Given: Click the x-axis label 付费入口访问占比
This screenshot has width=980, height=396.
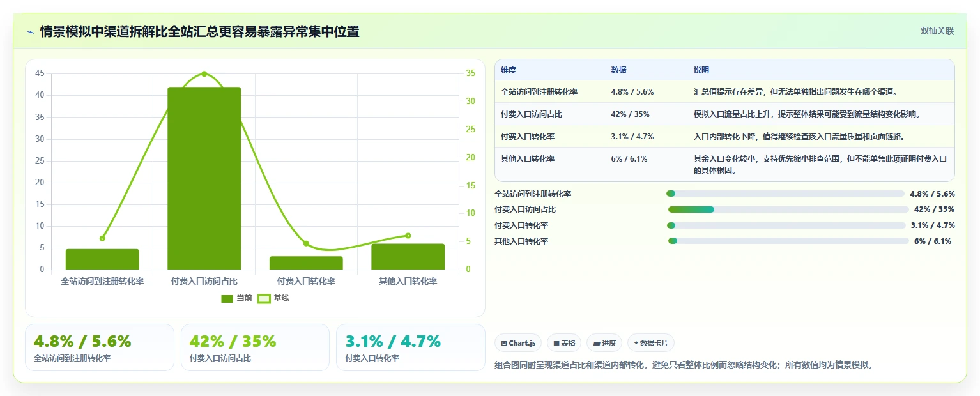Looking at the screenshot, I should (204, 281).
